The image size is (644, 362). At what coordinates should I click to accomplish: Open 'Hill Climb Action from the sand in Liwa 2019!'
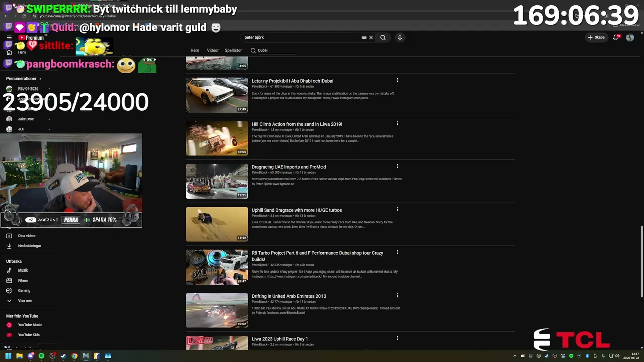(297, 124)
